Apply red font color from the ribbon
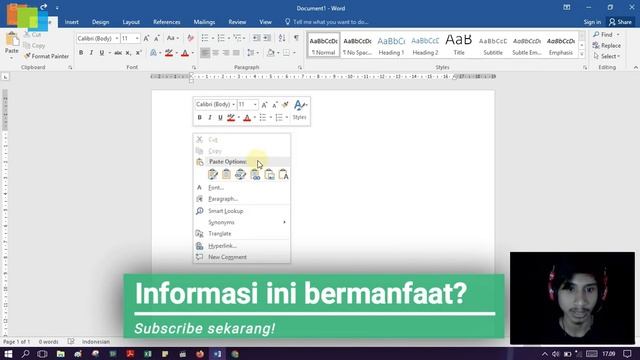The width and height of the screenshot is (640, 360). (x=184, y=53)
